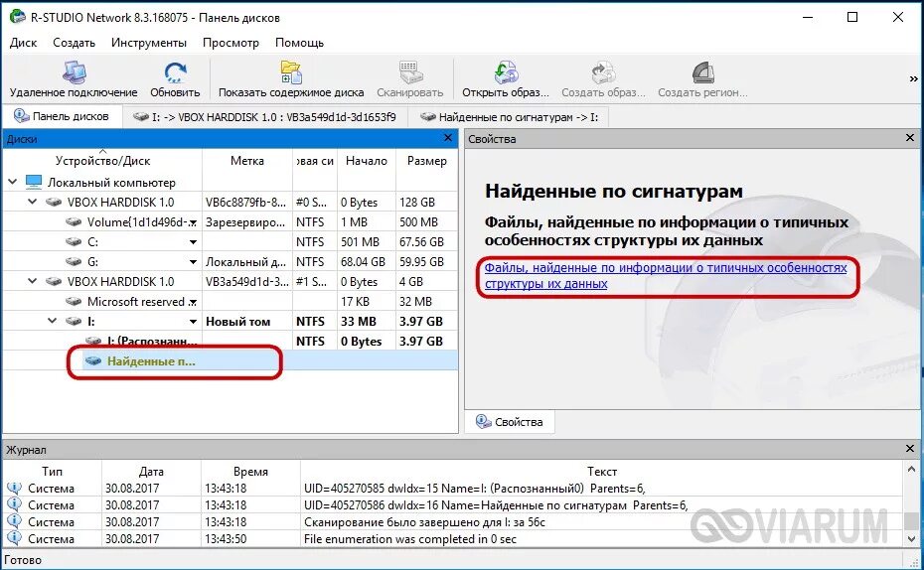
Task: Click the Текст log column header
Action: [x=602, y=471]
